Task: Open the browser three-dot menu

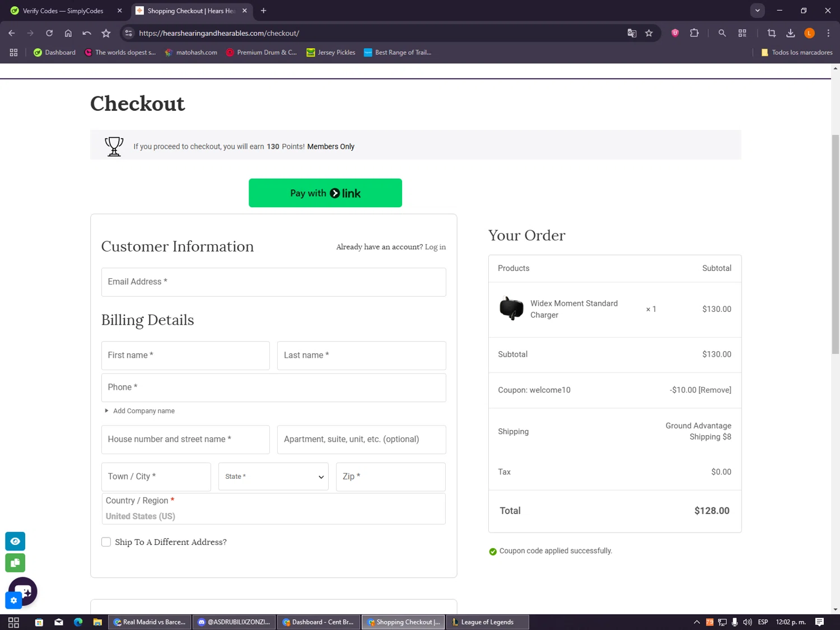Action: click(828, 33)
